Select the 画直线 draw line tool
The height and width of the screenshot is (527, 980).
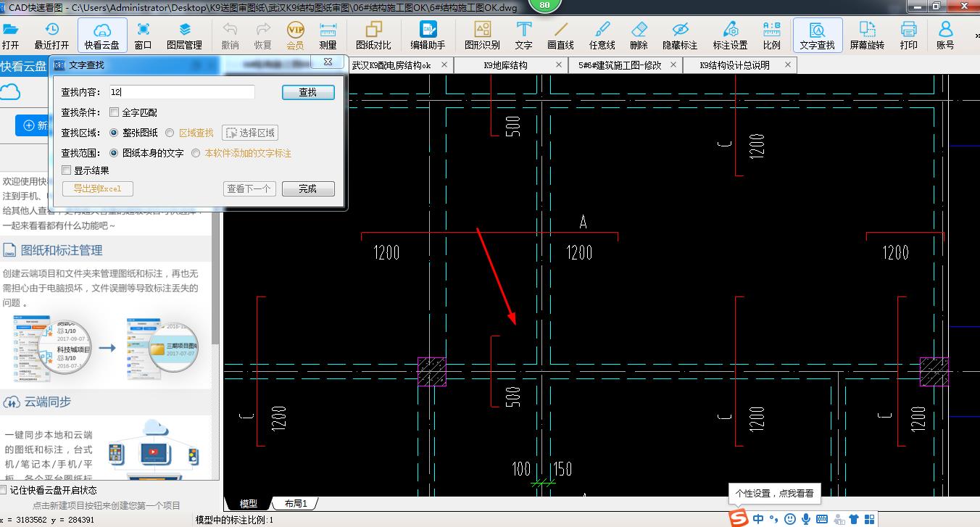pos(561,36)
